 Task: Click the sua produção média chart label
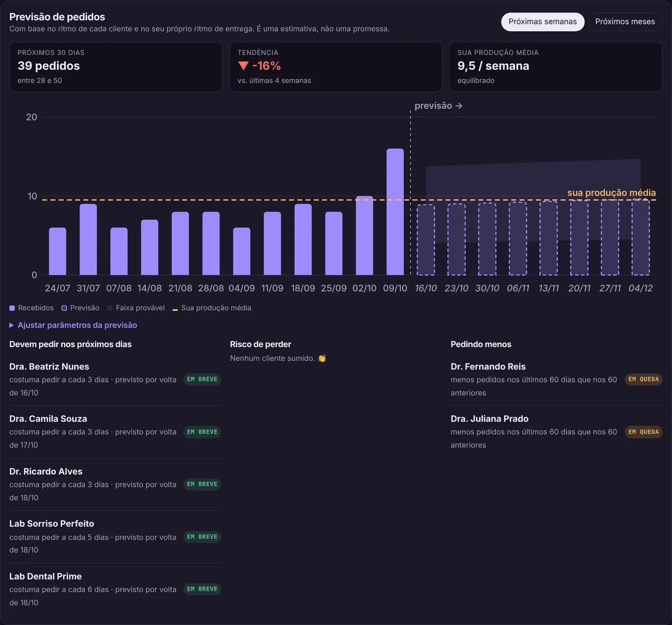point(612,193)
